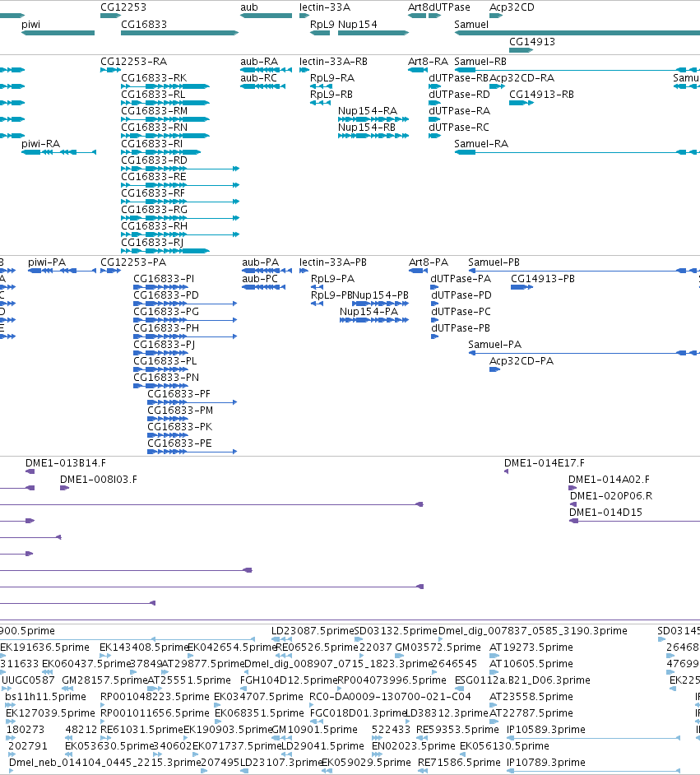The image size is (700, 775).
Task: Click the CG16833 gene label
Action: click(144, 25)
